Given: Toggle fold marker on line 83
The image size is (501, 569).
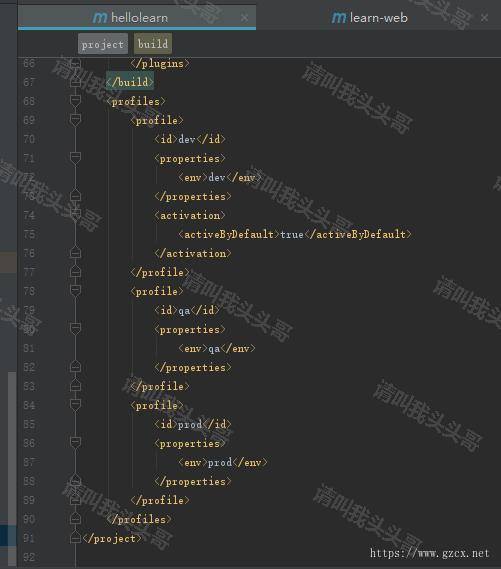Looking at the screenshot, I should click(75, 386).
